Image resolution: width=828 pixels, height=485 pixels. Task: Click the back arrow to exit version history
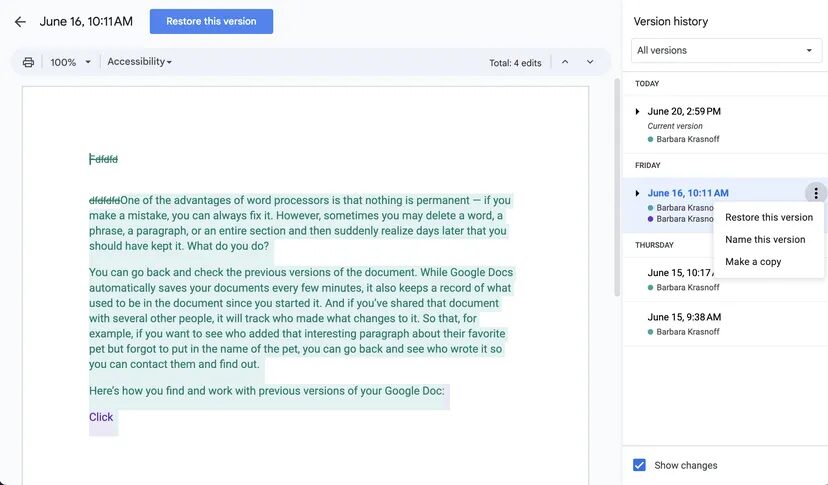(20, 21)
